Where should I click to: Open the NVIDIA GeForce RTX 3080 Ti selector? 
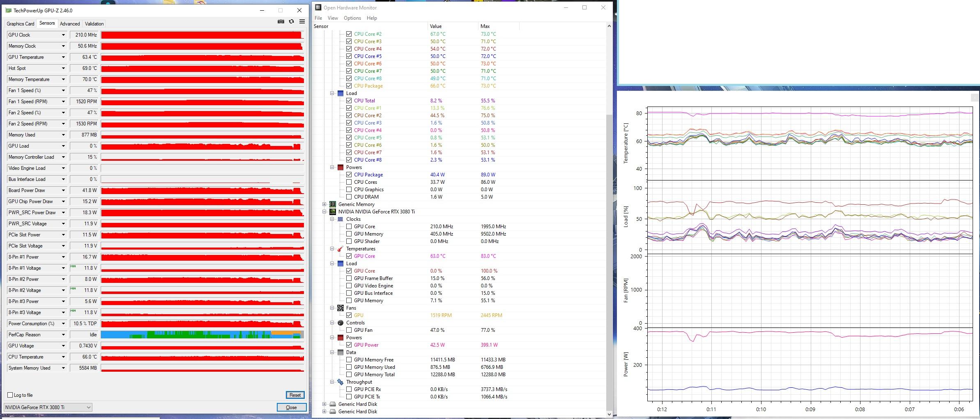tap(48, 407)
